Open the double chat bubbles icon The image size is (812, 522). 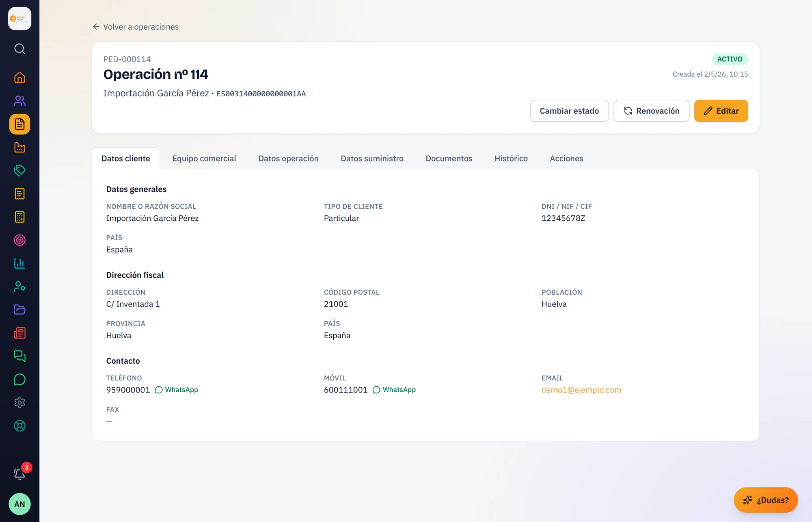[19, 356]
